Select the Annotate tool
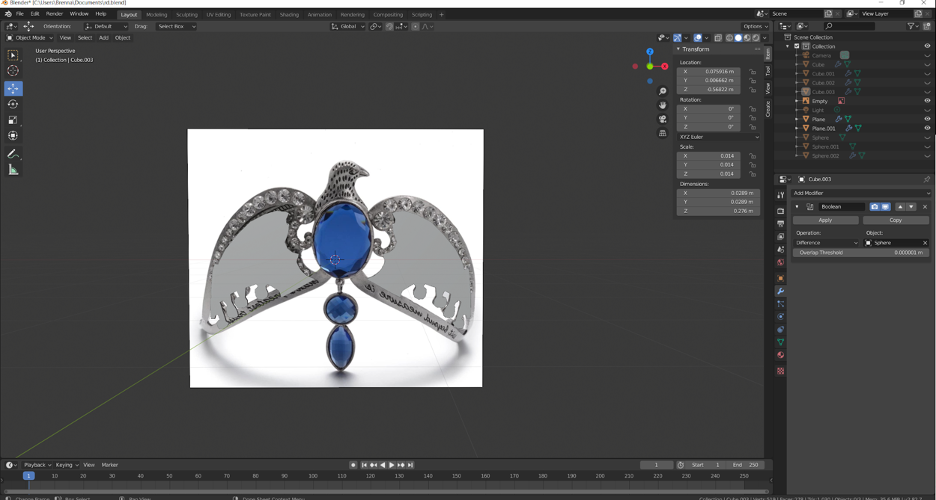 click(x=13, y=154)
